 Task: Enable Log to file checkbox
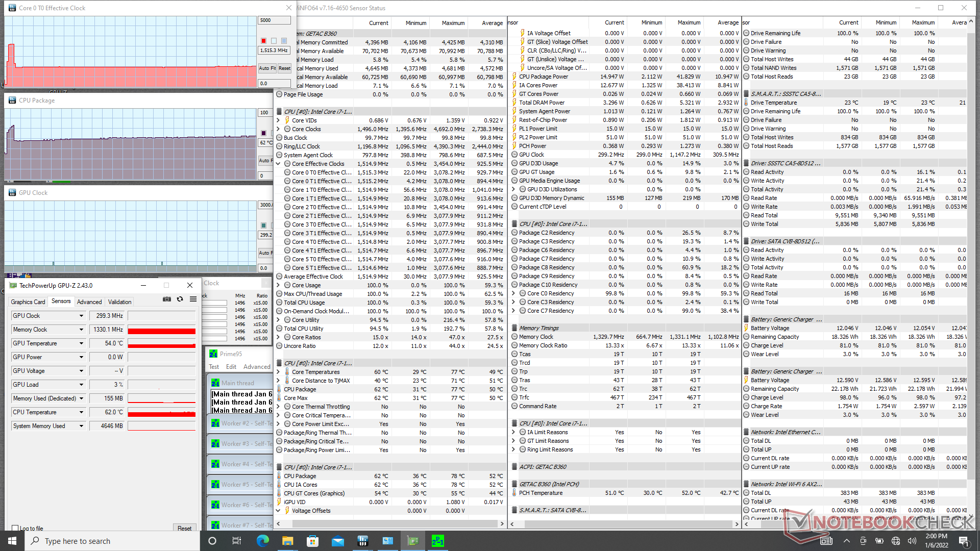point(15,529)
